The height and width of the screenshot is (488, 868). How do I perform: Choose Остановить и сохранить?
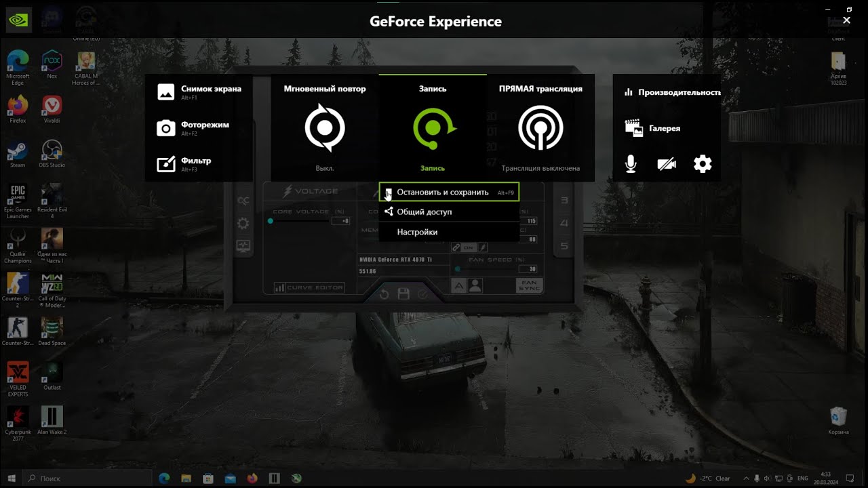pos(449,192)
